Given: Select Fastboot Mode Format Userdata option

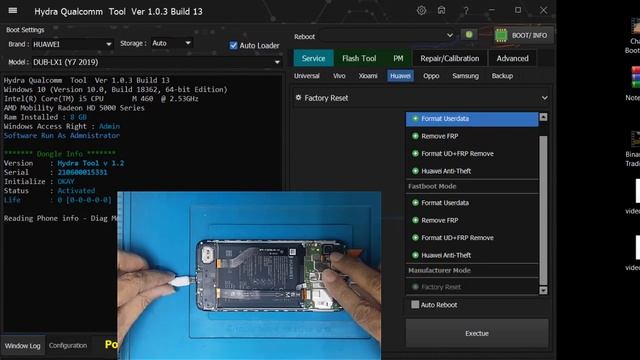Looking at the screenshot, I should (472, 203).
